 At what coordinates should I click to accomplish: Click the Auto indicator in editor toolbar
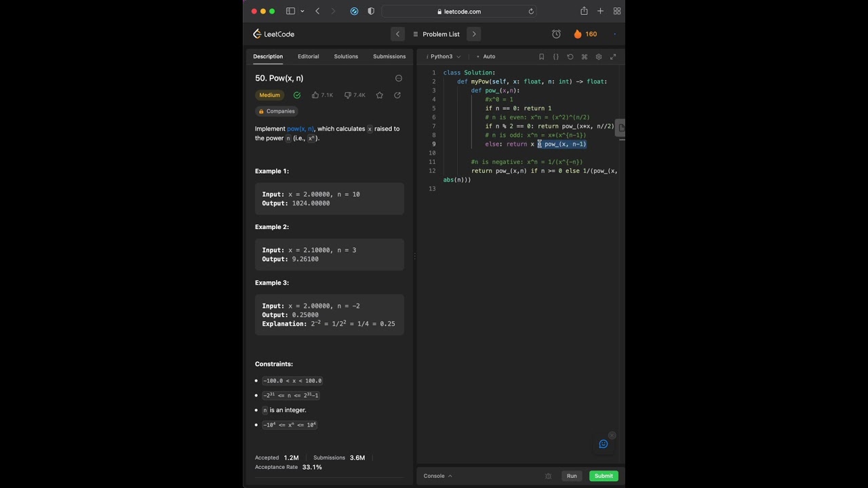(x=486, y=57)
